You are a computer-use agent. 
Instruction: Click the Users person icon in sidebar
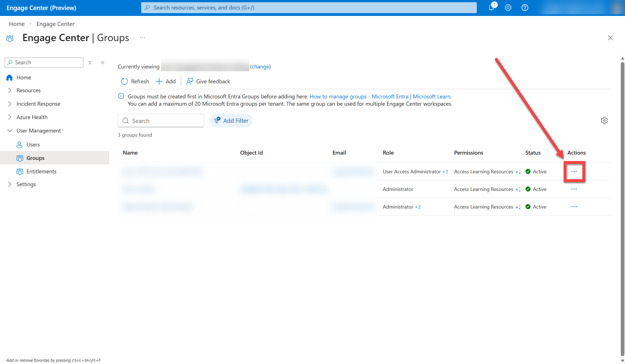tap(20, 145)
